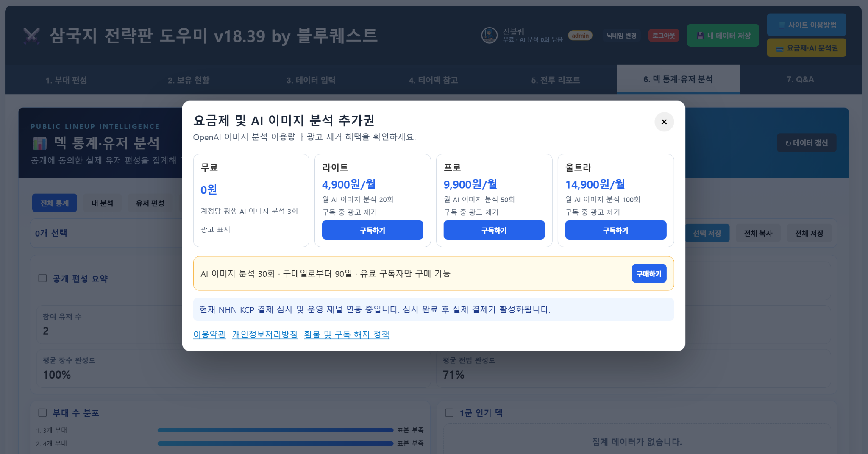Click 계정당 평생 AI 이미지 분석 3회 text

point(249,211)
